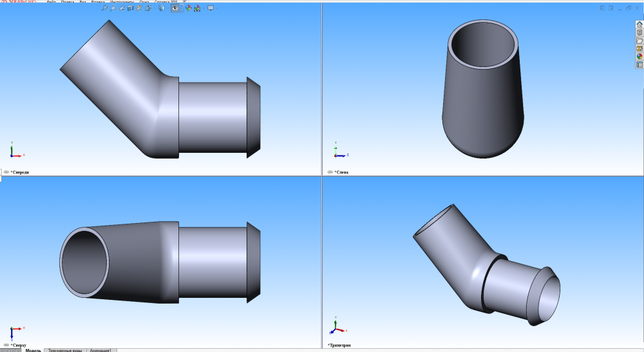Expand the View Orientation dropdown arrow

(155, 8)
